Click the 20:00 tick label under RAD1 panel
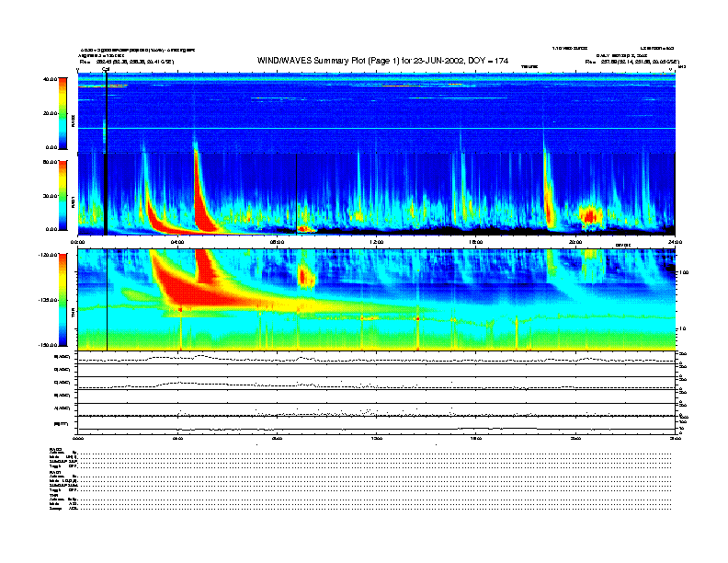Viewport: 728px width, 563px height. click(575, 242)
